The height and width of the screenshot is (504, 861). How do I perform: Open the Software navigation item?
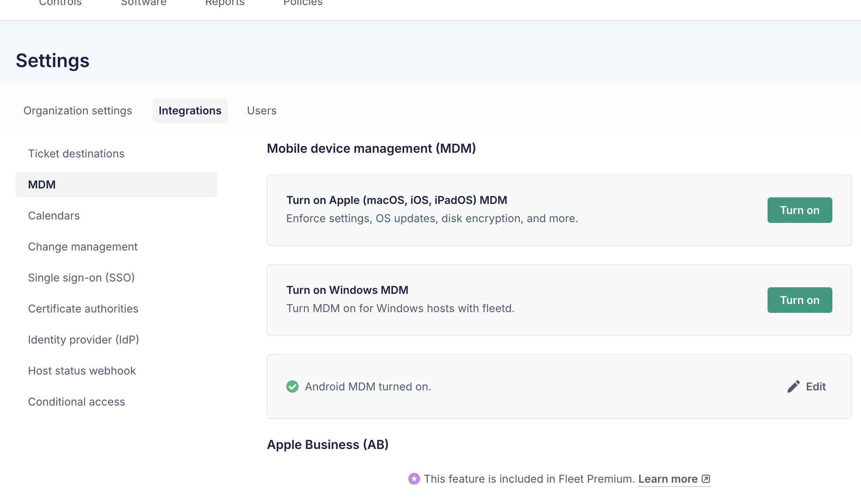143,3
